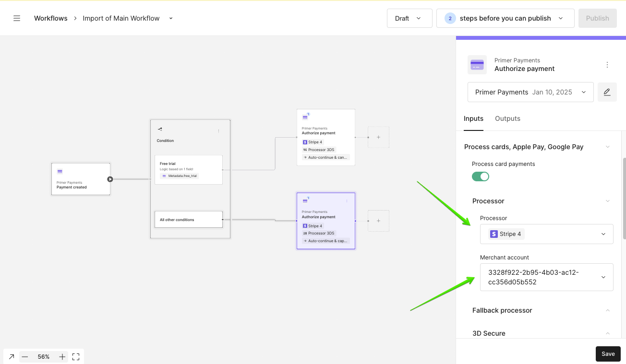The width and height of the screenshot is (626, 364).
Task: Click the Save button
Action: [608, 354]
